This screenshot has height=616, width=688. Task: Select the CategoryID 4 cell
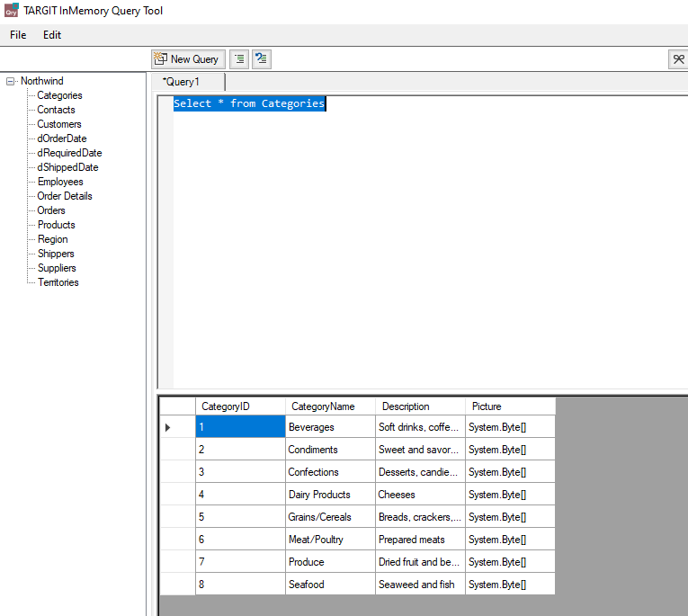tap(240, 495)
